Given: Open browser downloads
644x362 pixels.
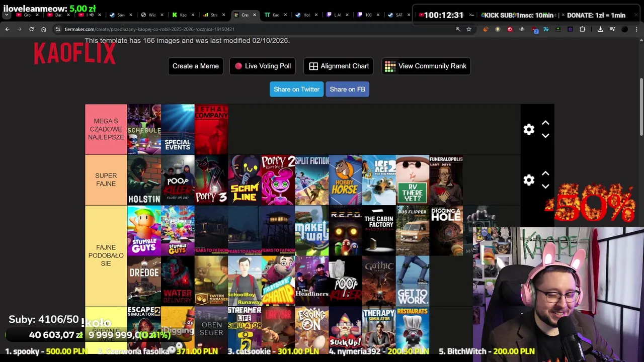Looking at the screenshot, I should coord(600,29).
